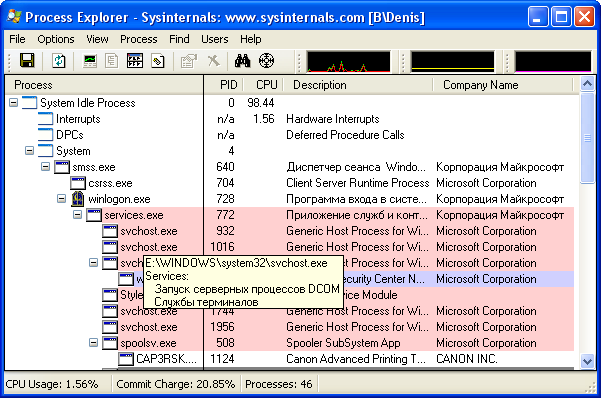Click the status bar resize grip
Image resolution: width=601 pixels, height=398 pixels.
[x=590, y=387]
